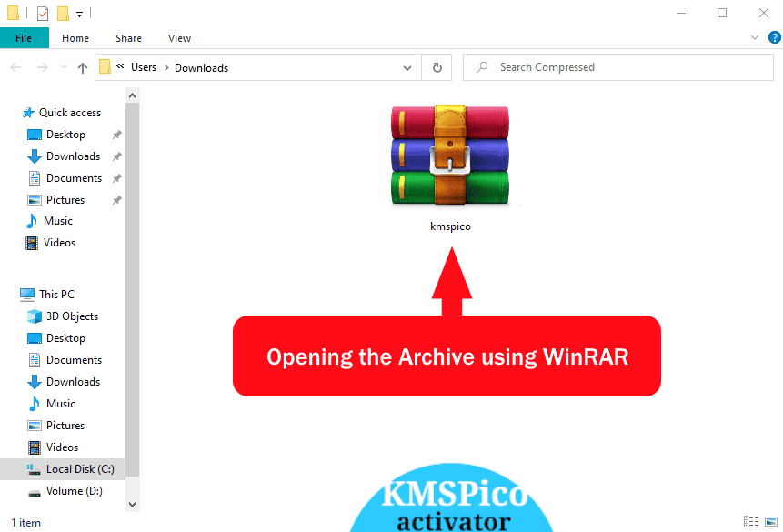
Task: Open the File menu tab
Action: (x=24, y=38)
